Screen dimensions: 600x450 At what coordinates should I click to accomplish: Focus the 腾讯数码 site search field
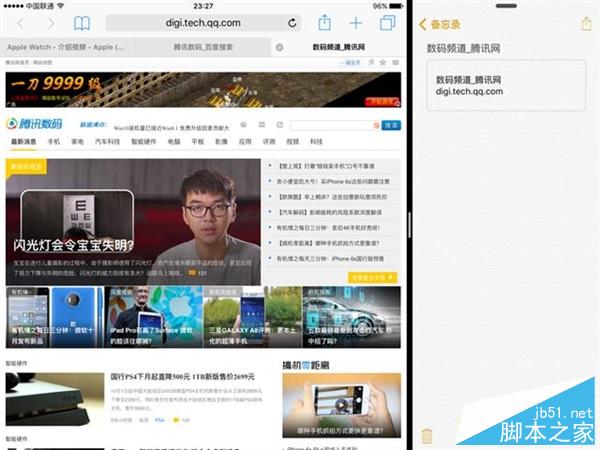point(334,125)
